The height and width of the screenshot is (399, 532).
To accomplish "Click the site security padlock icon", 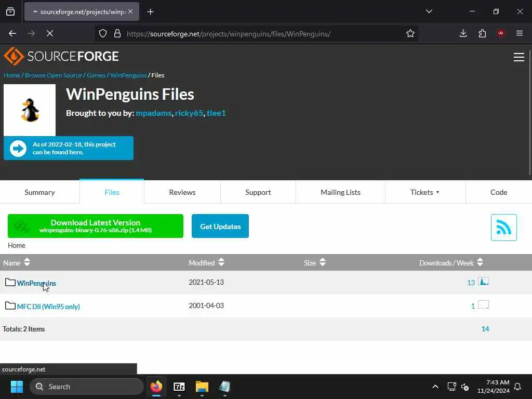I will pyautogui.click(x=117, y=33).
